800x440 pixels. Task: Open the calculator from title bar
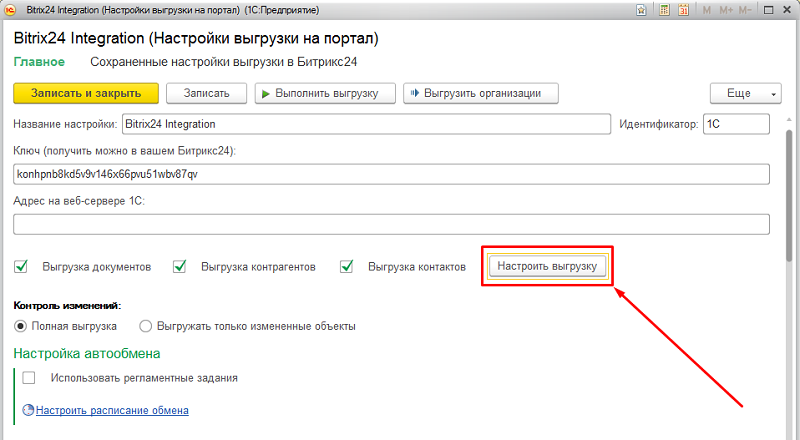pos(664,10)
